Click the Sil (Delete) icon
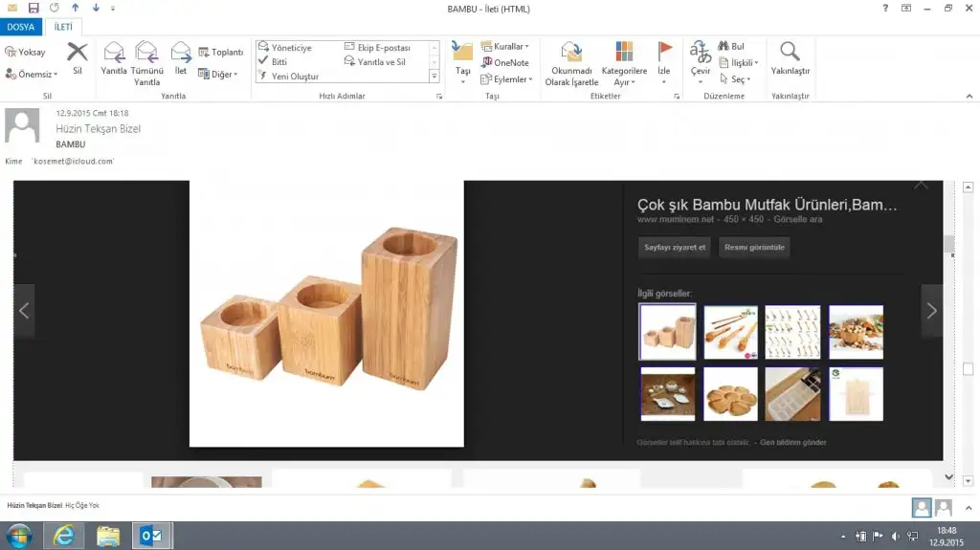Screen dimensions: 980x550 pyautogui.click(x=78, y=56)
